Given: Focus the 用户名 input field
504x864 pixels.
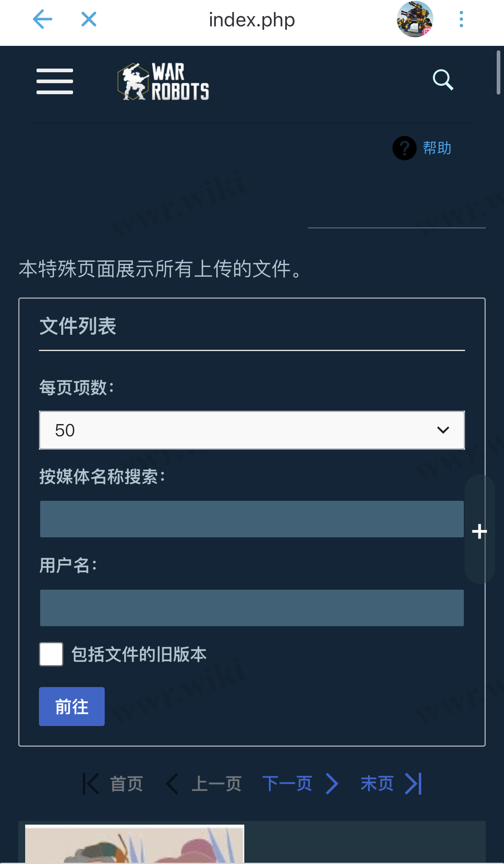Looking at the screenshot, I should (x=252, y=608).
